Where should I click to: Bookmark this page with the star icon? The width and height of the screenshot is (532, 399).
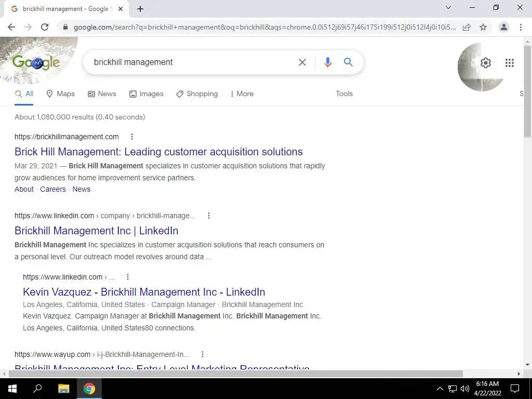tap(483, 27)
